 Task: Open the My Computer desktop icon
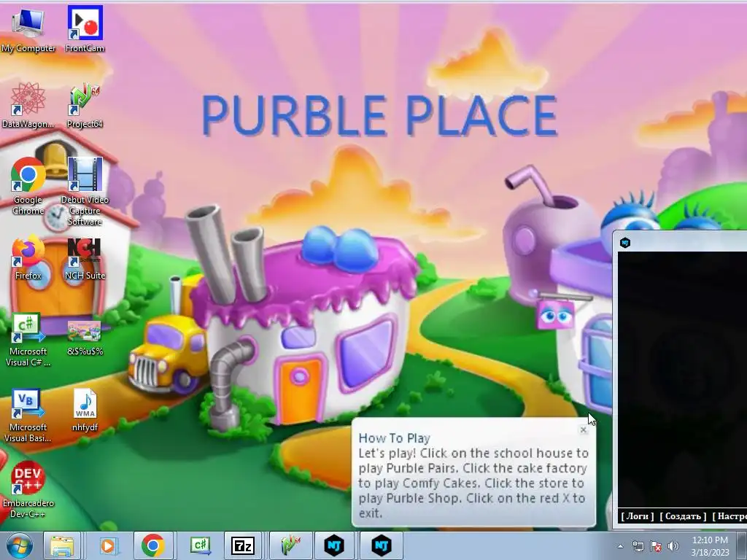[28, 29]
